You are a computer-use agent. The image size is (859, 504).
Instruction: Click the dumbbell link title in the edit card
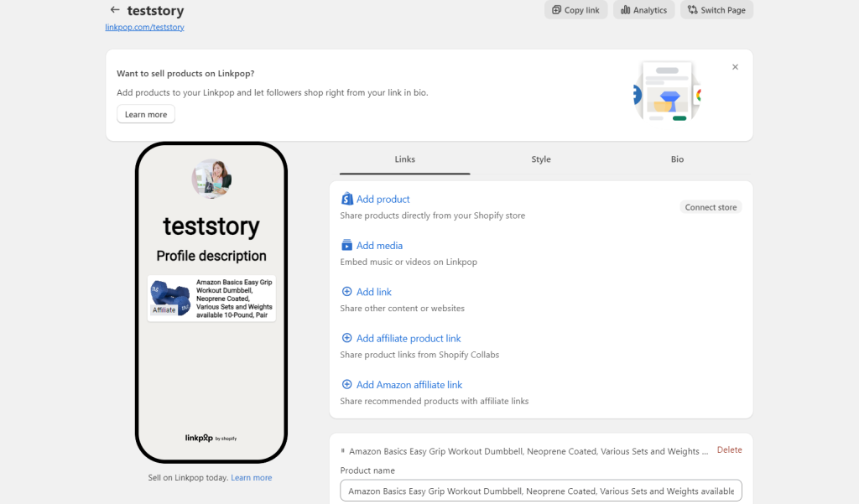click(528, 451)
